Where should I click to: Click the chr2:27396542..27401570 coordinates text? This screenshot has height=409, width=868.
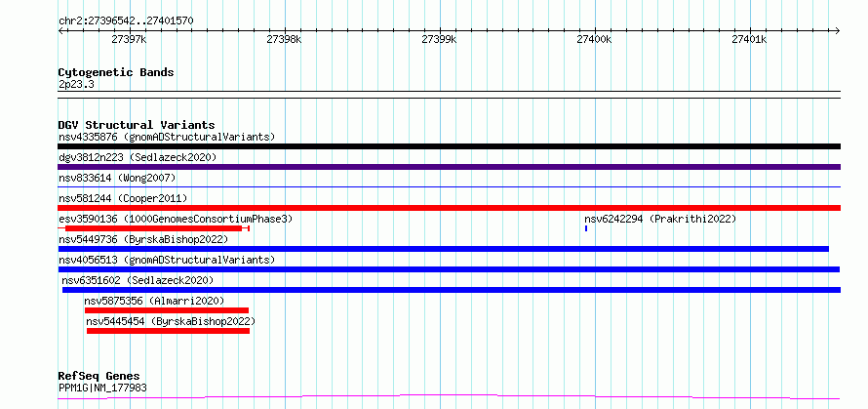pyautogui.click(x=126, y=20)
